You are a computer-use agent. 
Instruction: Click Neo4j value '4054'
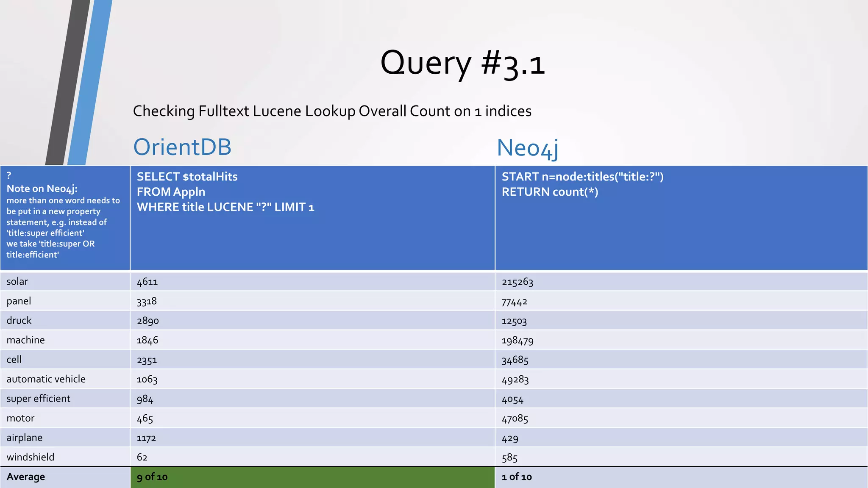[512, 399]
